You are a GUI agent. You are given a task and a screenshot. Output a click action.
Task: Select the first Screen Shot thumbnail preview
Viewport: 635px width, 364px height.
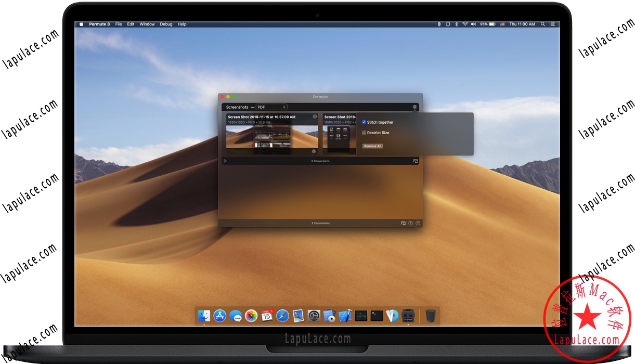coord(269,136)
